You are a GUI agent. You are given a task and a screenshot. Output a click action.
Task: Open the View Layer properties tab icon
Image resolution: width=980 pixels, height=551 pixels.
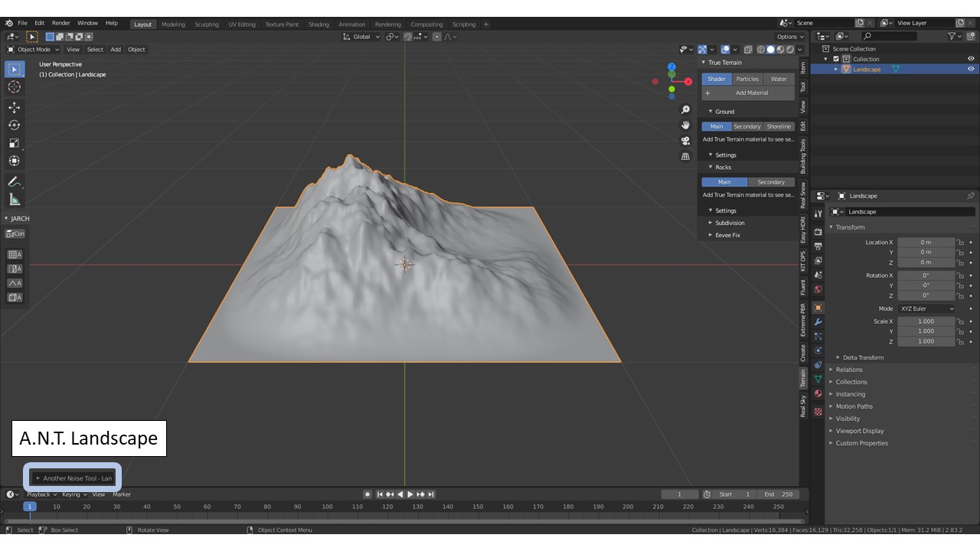818,261
